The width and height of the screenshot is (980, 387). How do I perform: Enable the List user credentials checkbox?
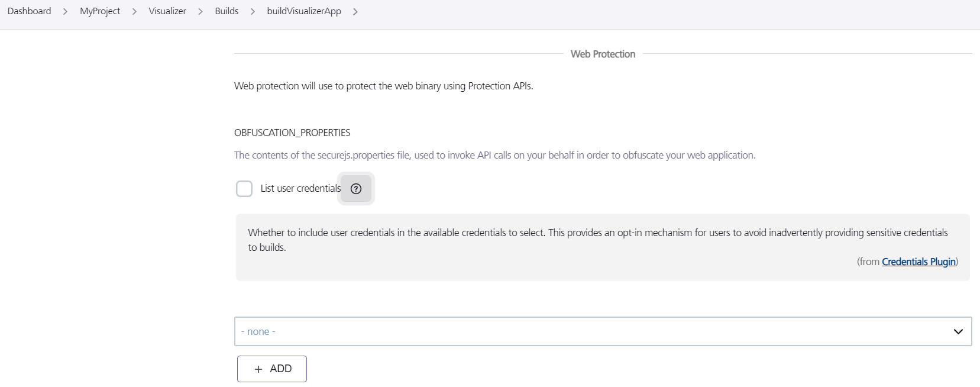244,189
